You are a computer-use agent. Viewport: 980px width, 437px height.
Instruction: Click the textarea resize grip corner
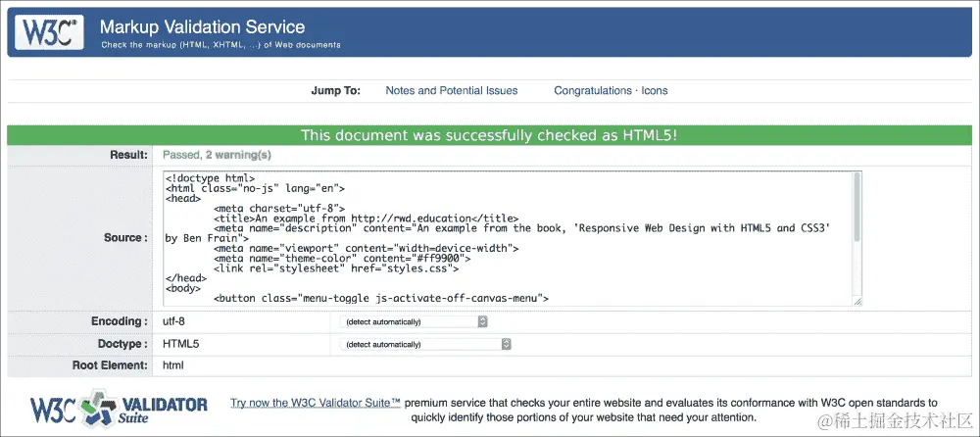pyautogui.click(x=857, y=302)
